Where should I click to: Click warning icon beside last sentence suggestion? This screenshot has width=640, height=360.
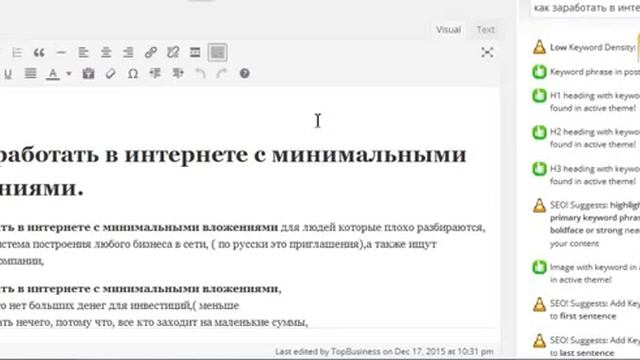pos(539,340)
